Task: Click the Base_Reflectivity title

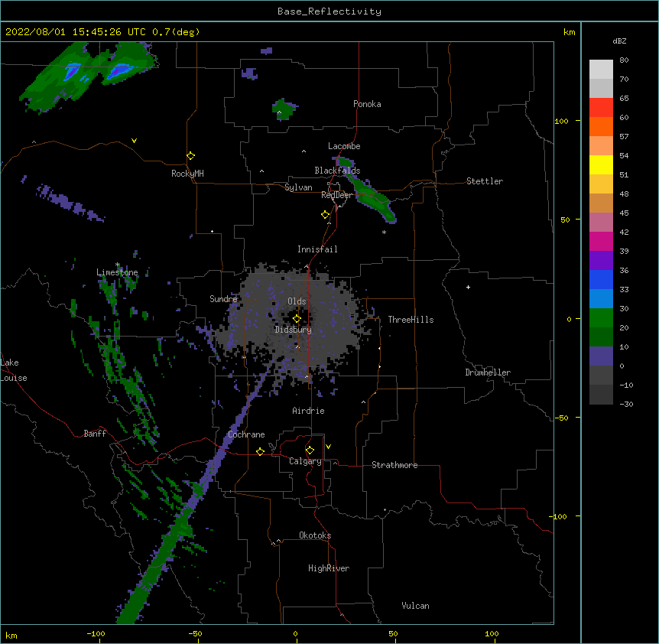Action: click(x=329, y=11)
